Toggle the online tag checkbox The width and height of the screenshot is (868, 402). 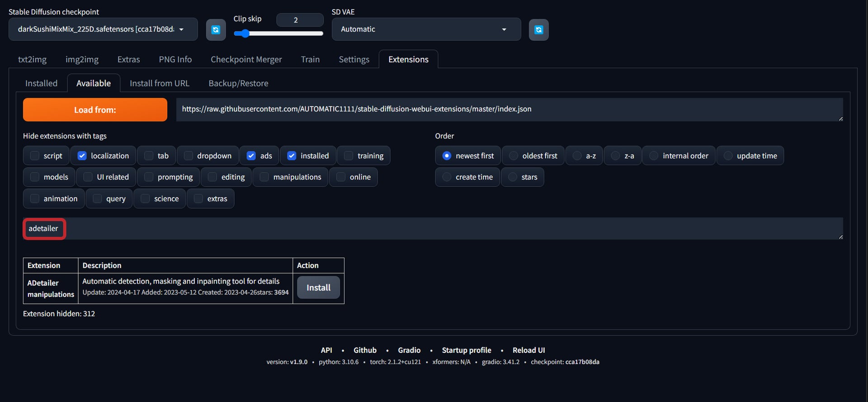click(x=341, y=177)
